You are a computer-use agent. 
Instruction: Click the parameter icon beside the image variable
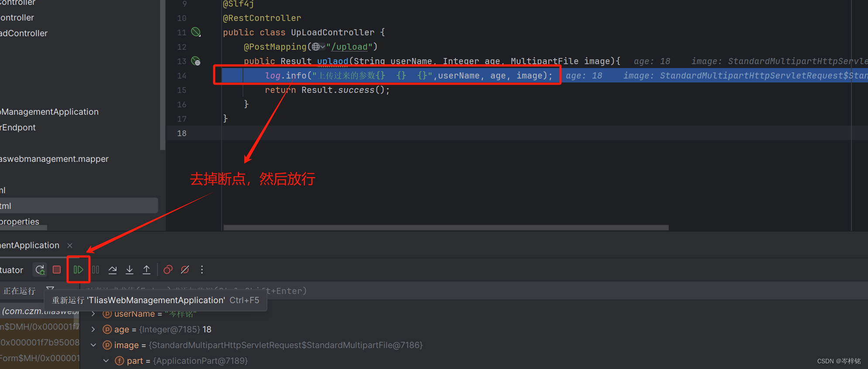point(107,345)
